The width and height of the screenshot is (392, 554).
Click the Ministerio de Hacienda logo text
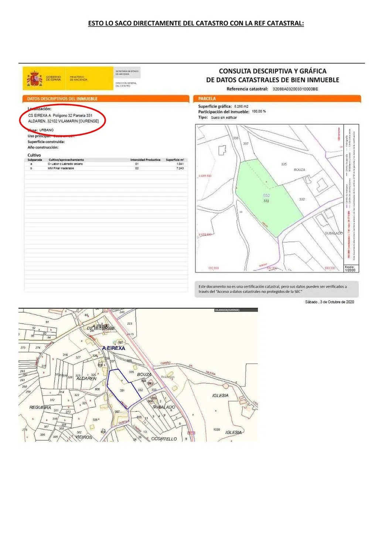[x=78, y=78]
